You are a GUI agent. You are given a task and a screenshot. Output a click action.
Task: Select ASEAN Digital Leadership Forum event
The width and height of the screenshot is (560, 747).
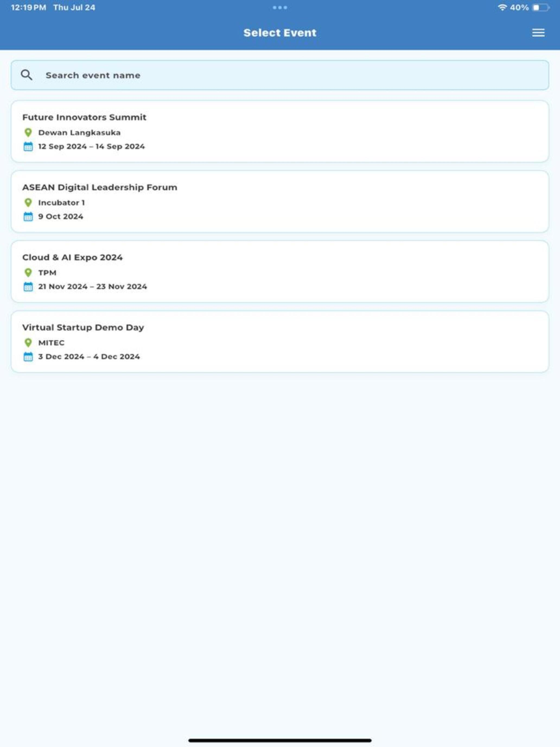(280, 202)
